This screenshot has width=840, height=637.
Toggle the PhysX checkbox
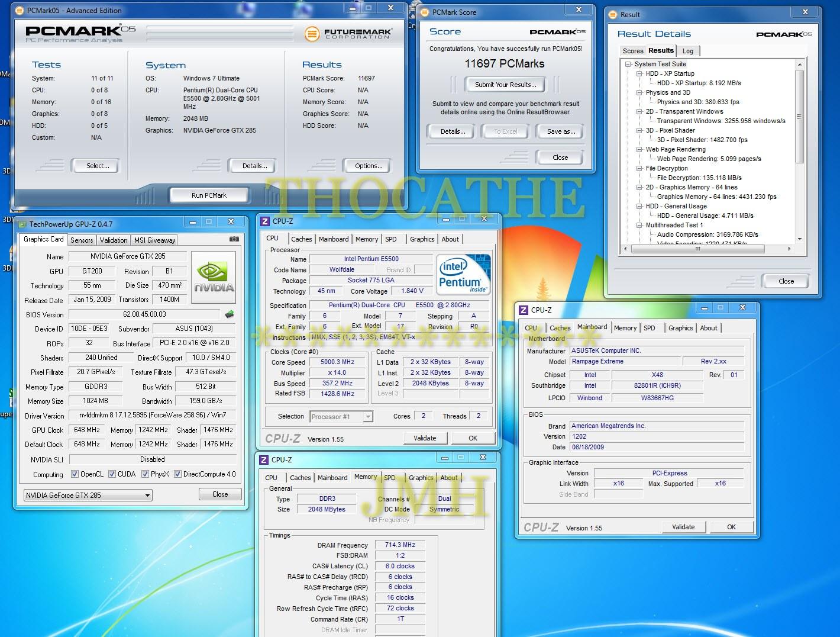pos(145,474)
